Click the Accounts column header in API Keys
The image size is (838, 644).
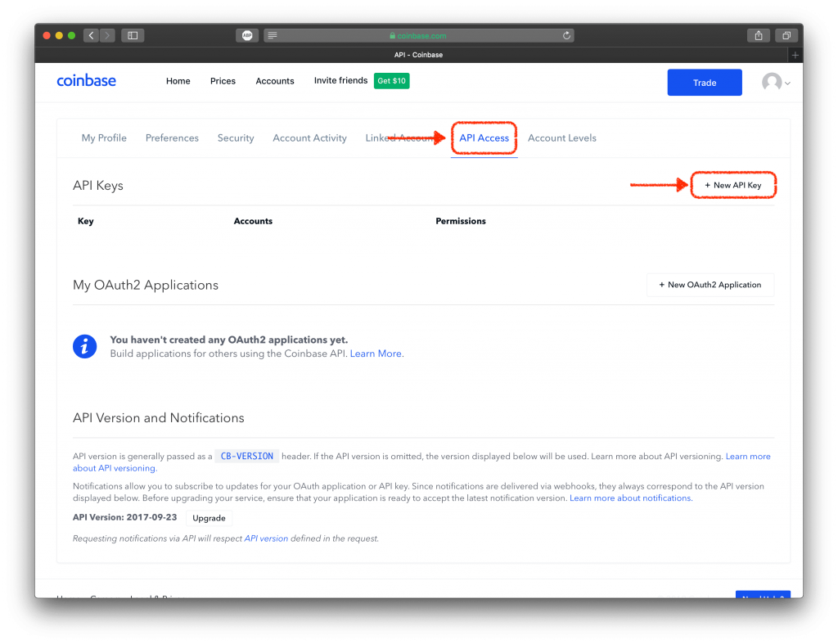254,221
